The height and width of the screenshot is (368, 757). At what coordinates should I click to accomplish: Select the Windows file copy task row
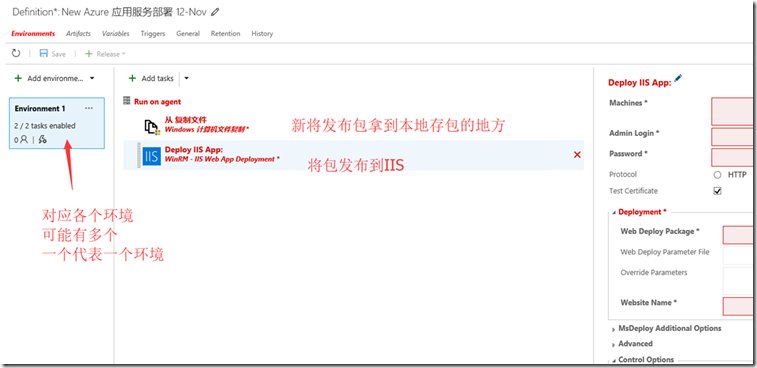tap(353, 125)
